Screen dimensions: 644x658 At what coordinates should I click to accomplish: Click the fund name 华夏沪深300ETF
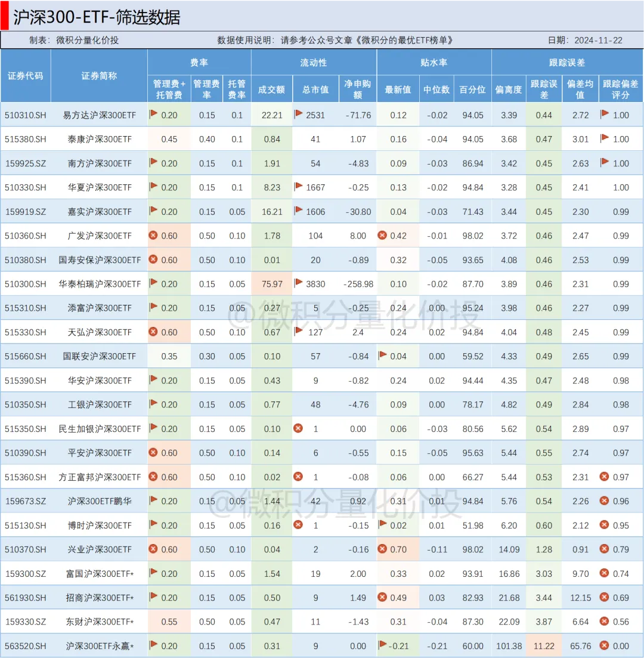(x=100, y=187)
